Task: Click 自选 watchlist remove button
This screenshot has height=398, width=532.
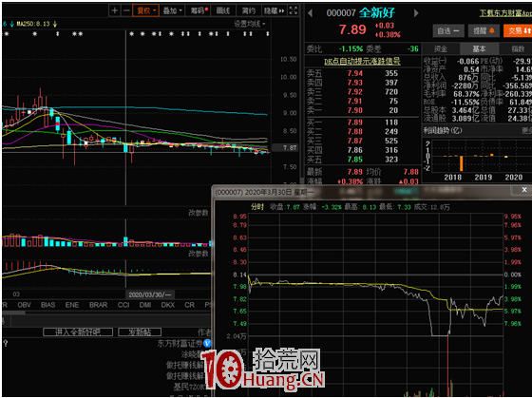Action: tap(448, 31)
